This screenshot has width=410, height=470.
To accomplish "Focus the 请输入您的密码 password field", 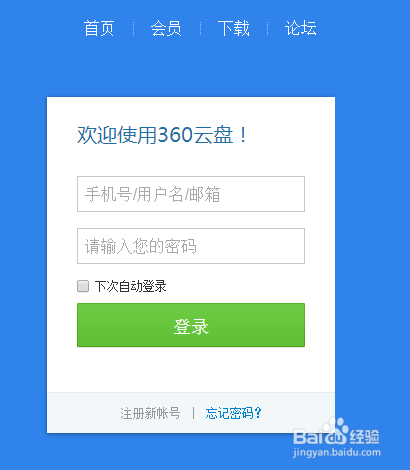I will pyautogui.click(x=191, y=246).
